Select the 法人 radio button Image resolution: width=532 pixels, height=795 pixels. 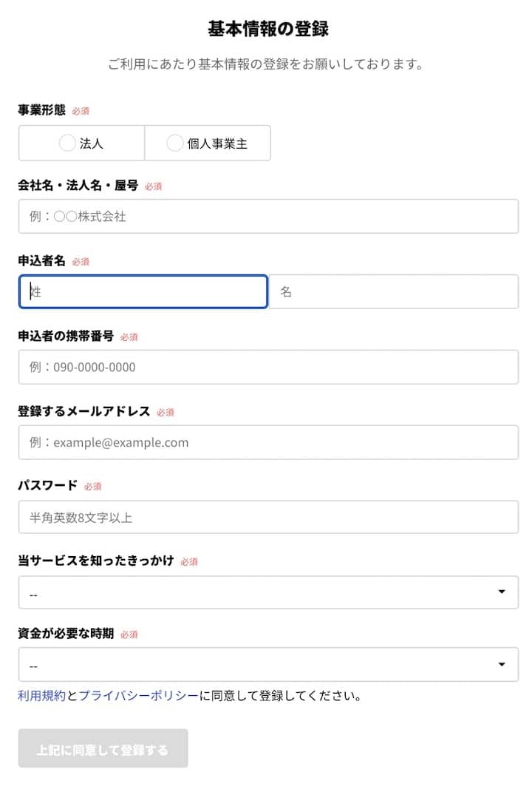click(x=67, y=143)
